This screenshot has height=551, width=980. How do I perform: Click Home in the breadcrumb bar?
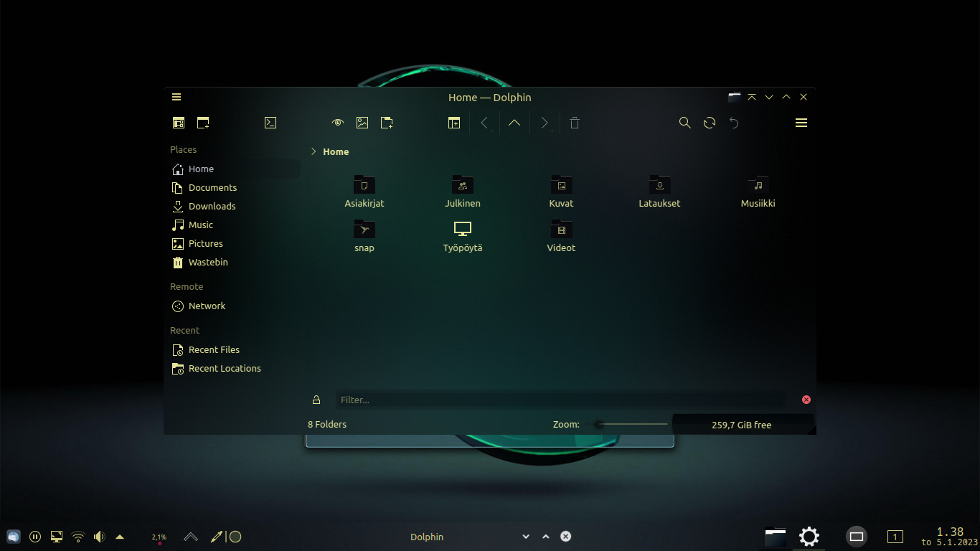336,151
